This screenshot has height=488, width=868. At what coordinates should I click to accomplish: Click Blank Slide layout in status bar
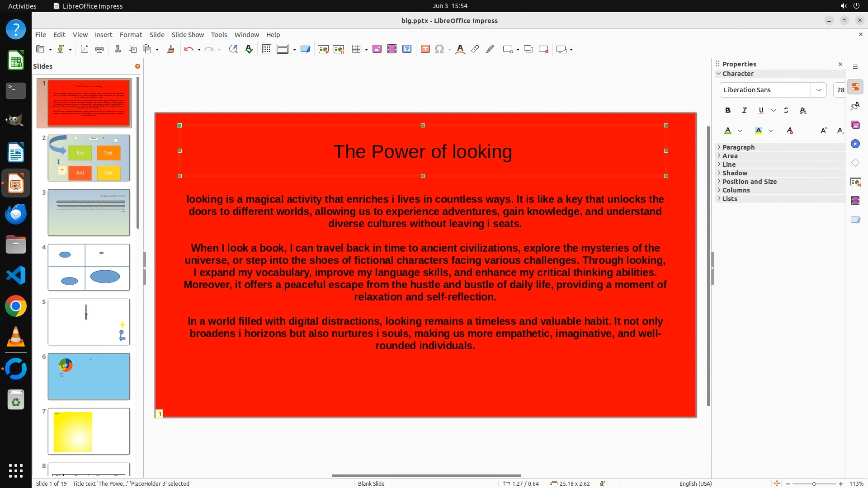(x=371, y=483)
